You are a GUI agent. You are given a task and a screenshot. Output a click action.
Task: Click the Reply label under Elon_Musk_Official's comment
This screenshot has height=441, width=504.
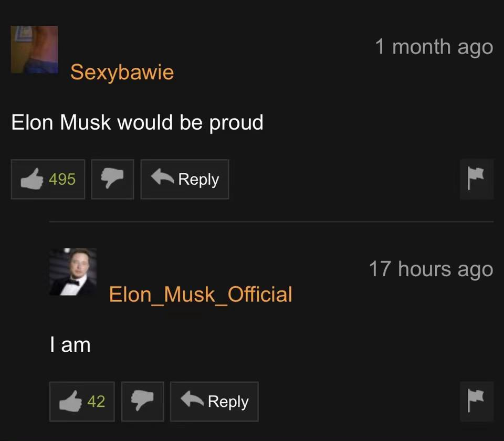pos(228,402)
